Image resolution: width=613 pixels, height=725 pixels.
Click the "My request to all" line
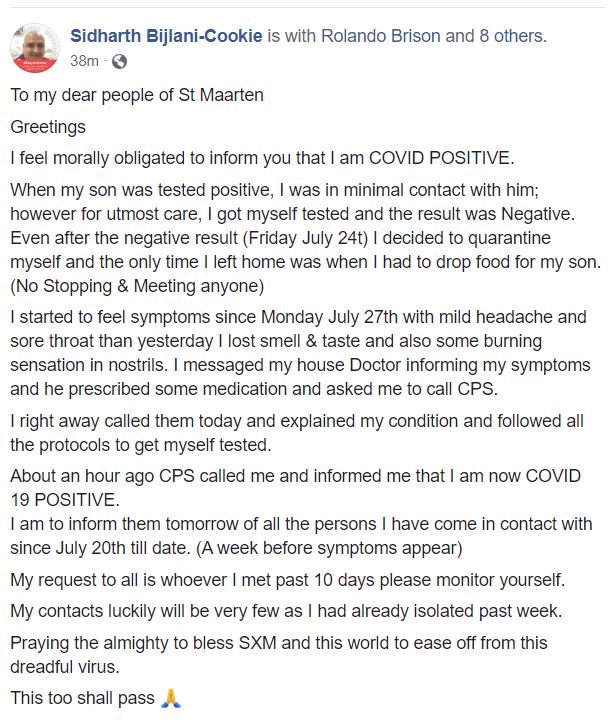point(288,580)
